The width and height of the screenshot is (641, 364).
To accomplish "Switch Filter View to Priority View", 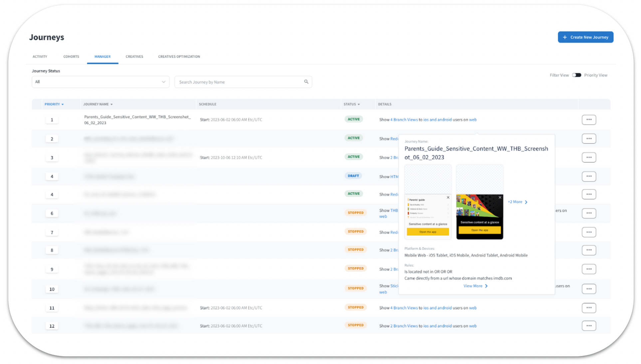I will click(576, 75).
